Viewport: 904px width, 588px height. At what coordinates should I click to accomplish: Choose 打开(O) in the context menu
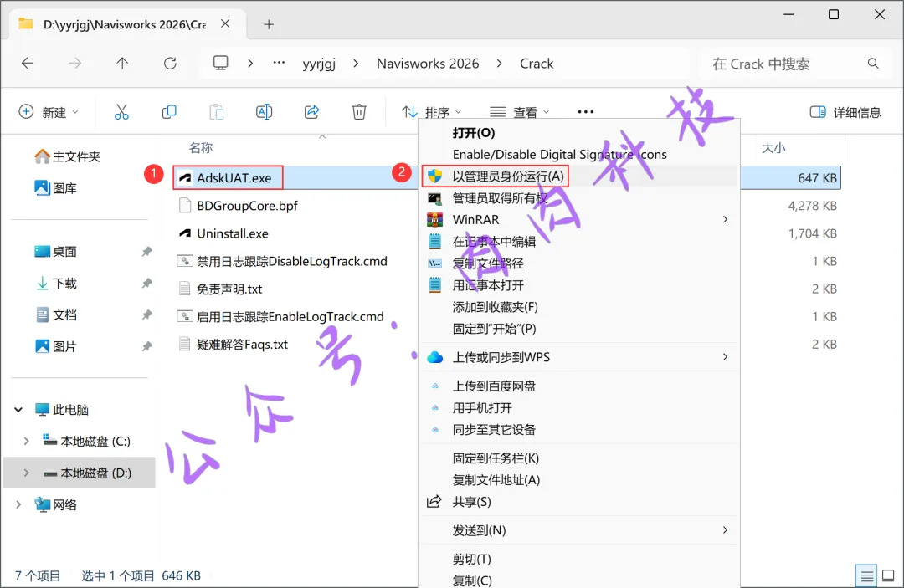579,133
